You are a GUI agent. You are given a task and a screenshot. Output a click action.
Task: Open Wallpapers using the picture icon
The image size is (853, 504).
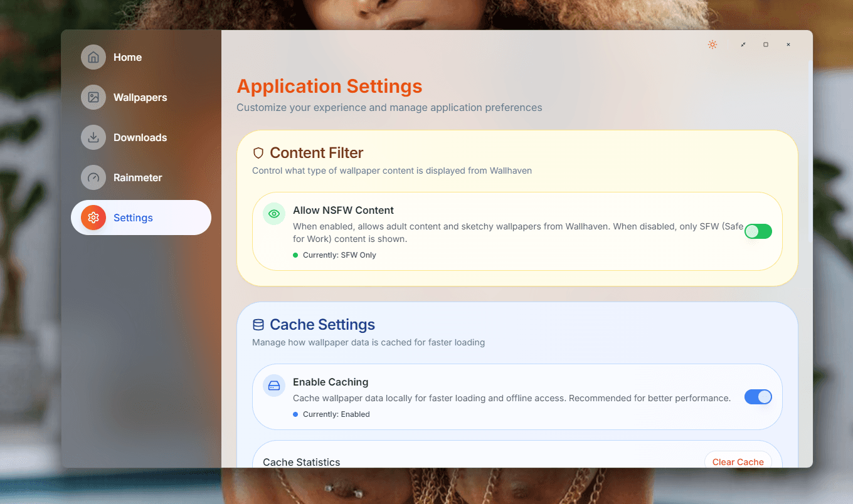tap(93, 97)
